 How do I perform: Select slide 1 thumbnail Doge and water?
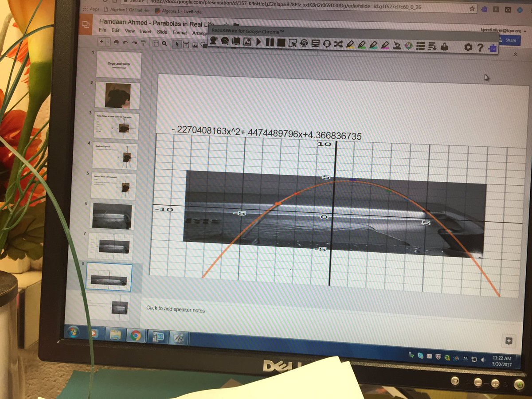point(119,65)
